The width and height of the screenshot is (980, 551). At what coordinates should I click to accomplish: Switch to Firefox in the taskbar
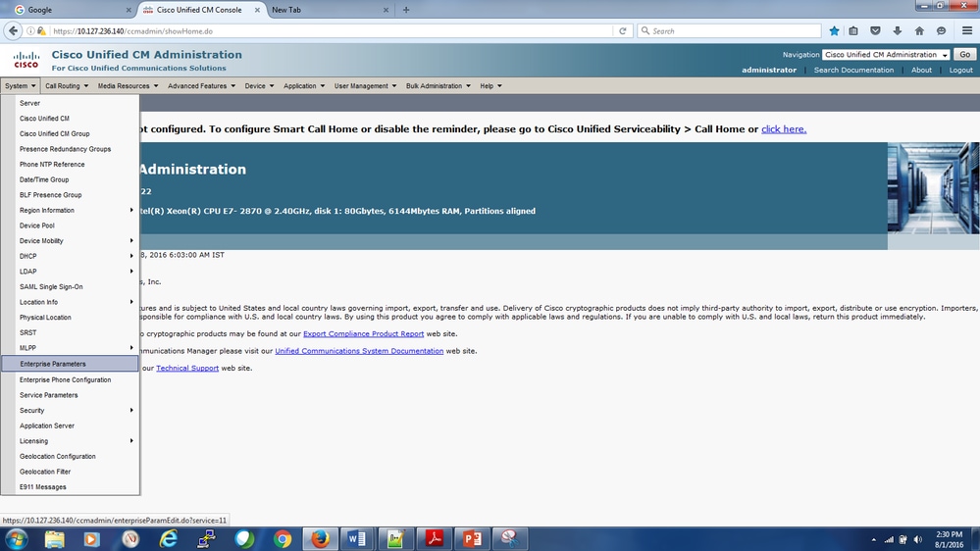(x=321, y=539)
